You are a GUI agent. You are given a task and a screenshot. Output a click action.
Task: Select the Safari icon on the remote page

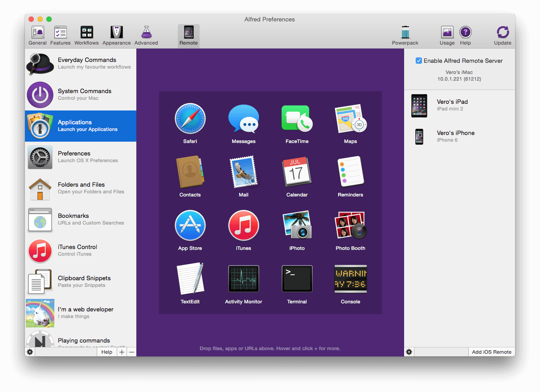(x=190, y=118)
